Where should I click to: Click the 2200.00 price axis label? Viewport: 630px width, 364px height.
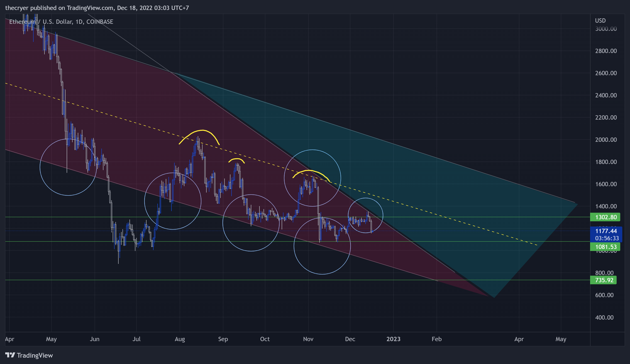606,118
